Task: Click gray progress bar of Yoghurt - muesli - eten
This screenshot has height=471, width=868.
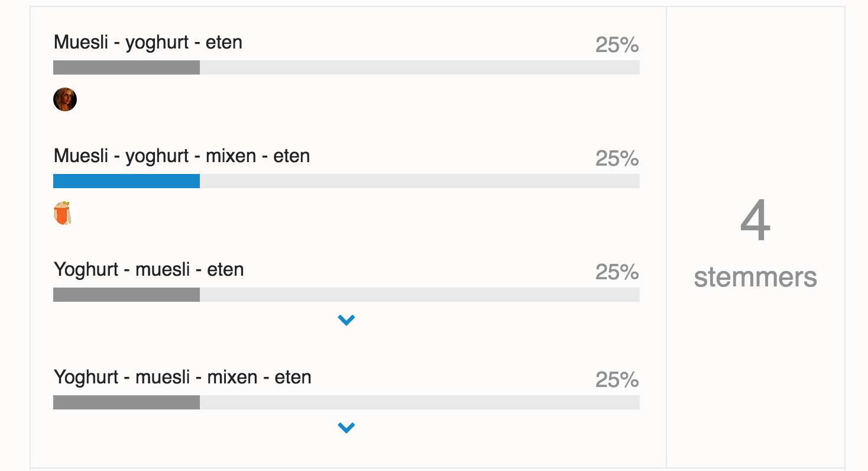Action: coord(127,295)
